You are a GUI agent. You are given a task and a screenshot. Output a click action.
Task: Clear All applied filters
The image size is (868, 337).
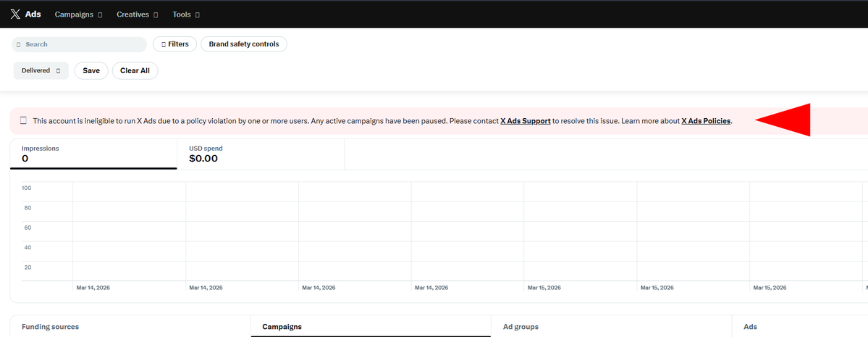coord(135,71)
